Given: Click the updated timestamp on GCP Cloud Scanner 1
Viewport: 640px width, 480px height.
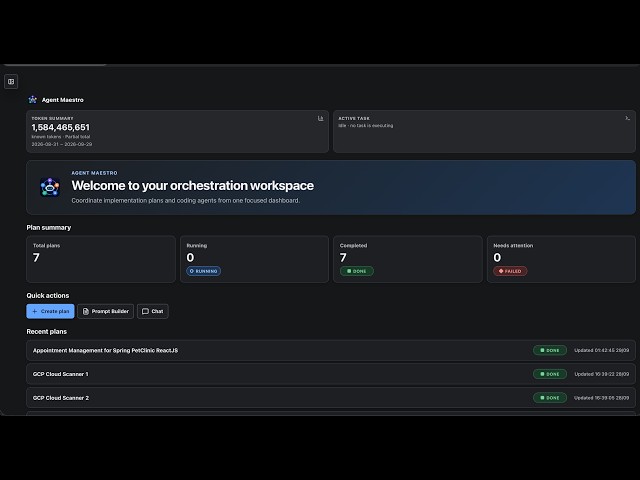Looking at the screenshot, I should pos(602,374).
